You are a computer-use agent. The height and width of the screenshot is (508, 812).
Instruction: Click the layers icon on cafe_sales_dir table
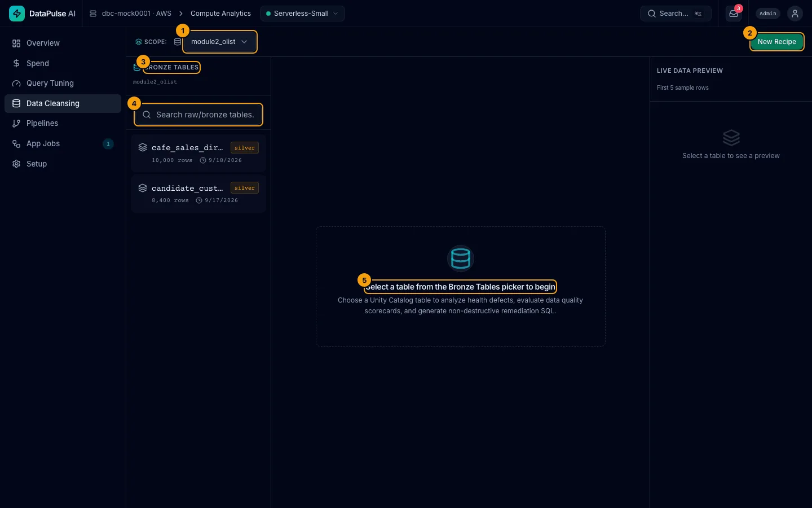click(x=143, y=147)
